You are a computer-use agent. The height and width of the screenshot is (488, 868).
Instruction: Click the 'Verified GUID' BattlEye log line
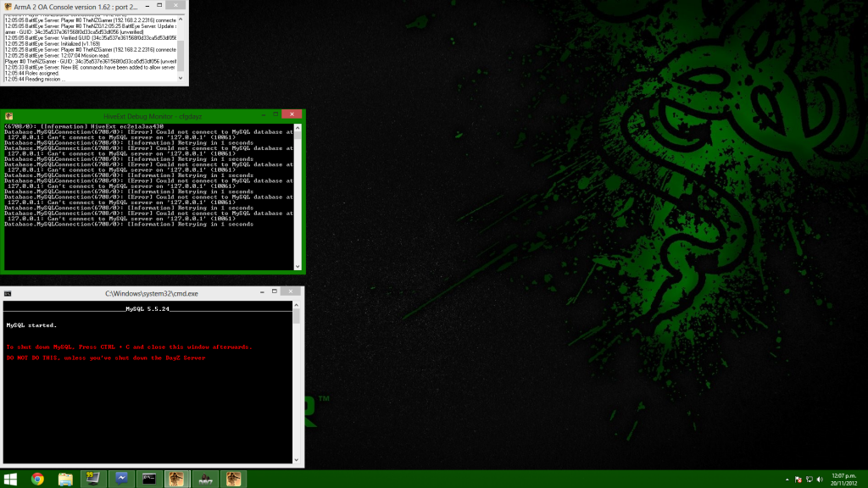[91, 37]
